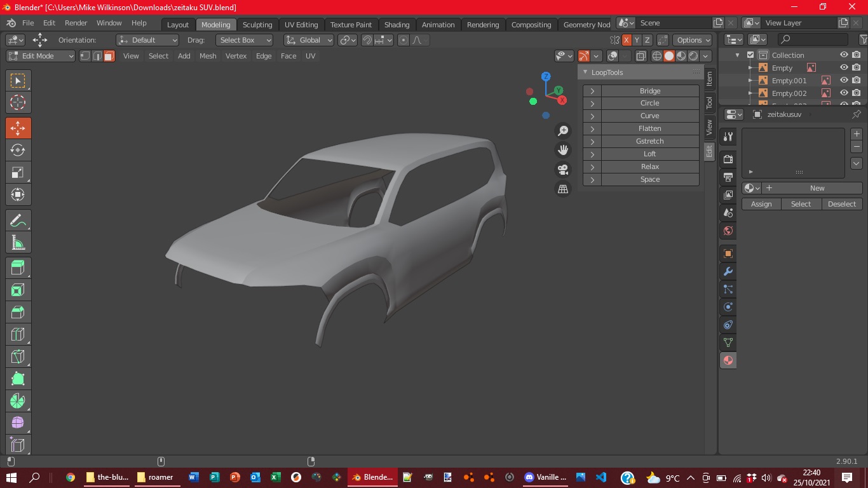Toggle X axis mirror button
The height and width of the screenshot is (488, 868).
point(627,40)
